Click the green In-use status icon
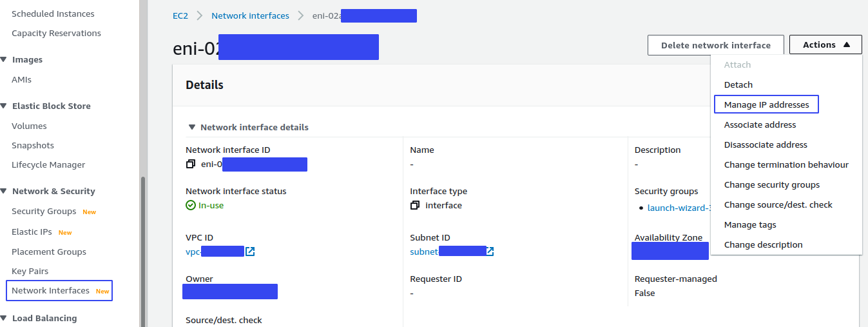This screenshot has width=868, height=327. [190, 206]
